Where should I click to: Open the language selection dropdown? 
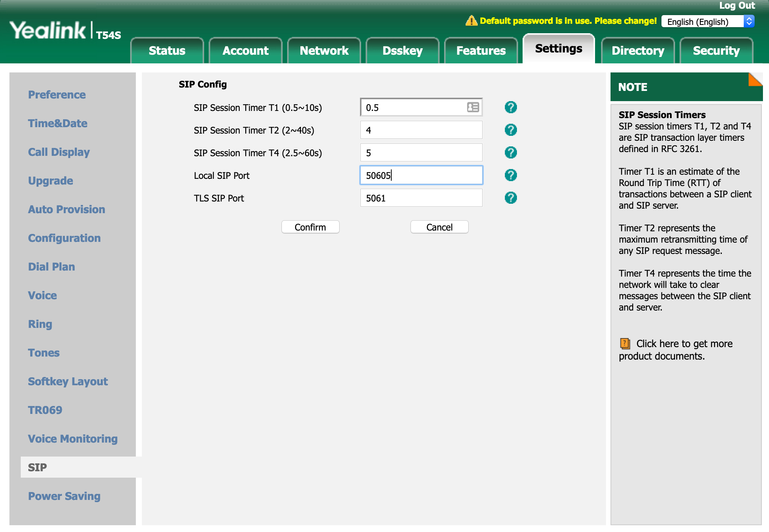pos(708,22)
